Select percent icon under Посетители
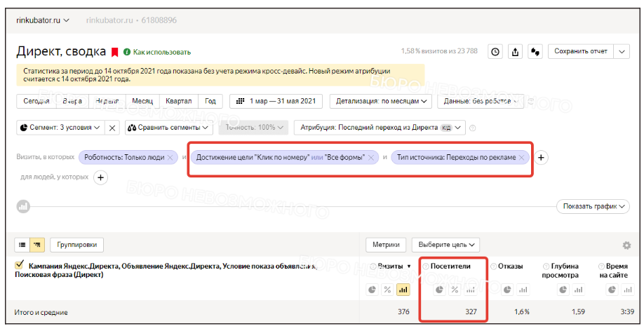Viewport: 644px width, 331px height. point(455,290)
